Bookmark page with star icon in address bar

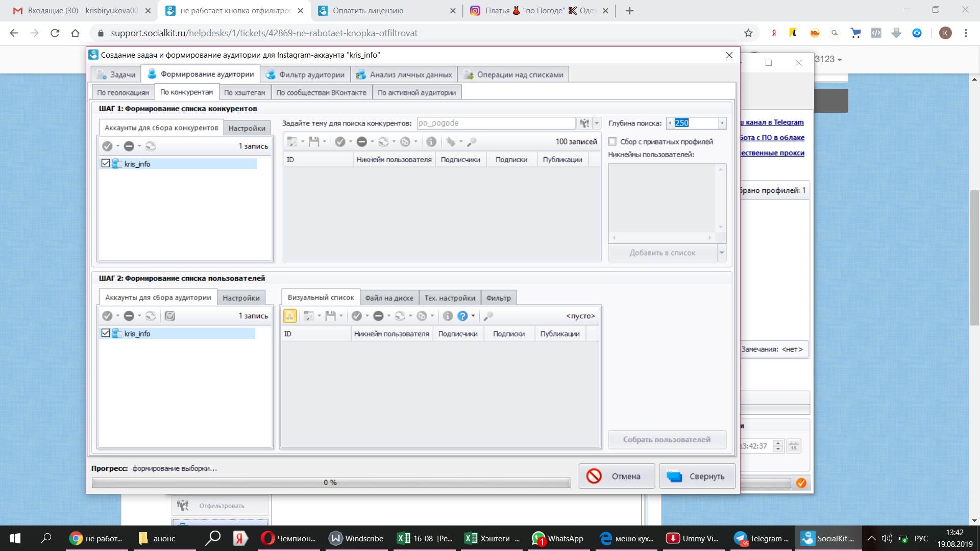[748, 33]
